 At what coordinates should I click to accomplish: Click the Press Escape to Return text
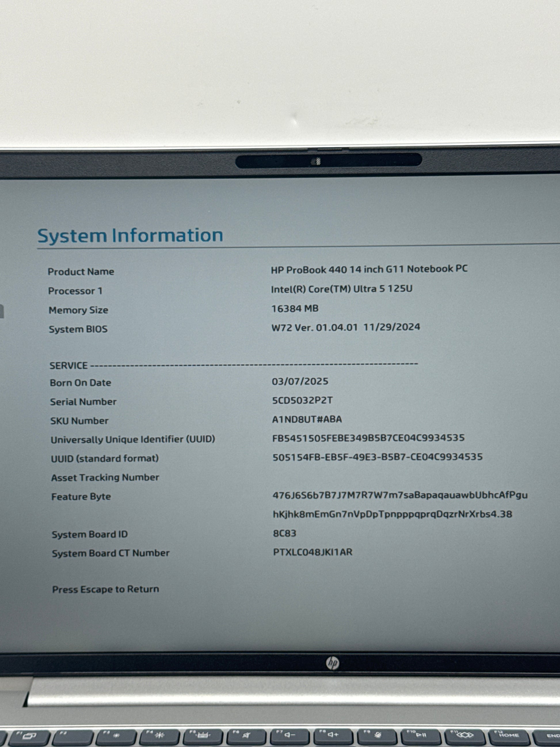click(x=105, y=589)
